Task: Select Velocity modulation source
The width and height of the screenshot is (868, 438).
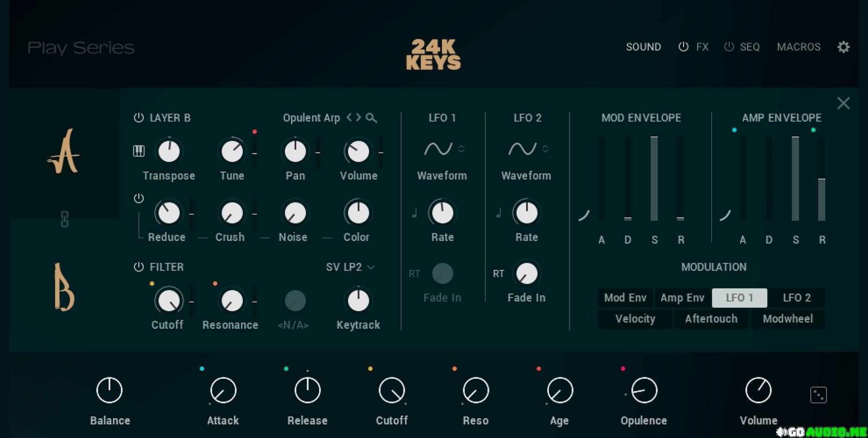Action: tap(635, 319)
